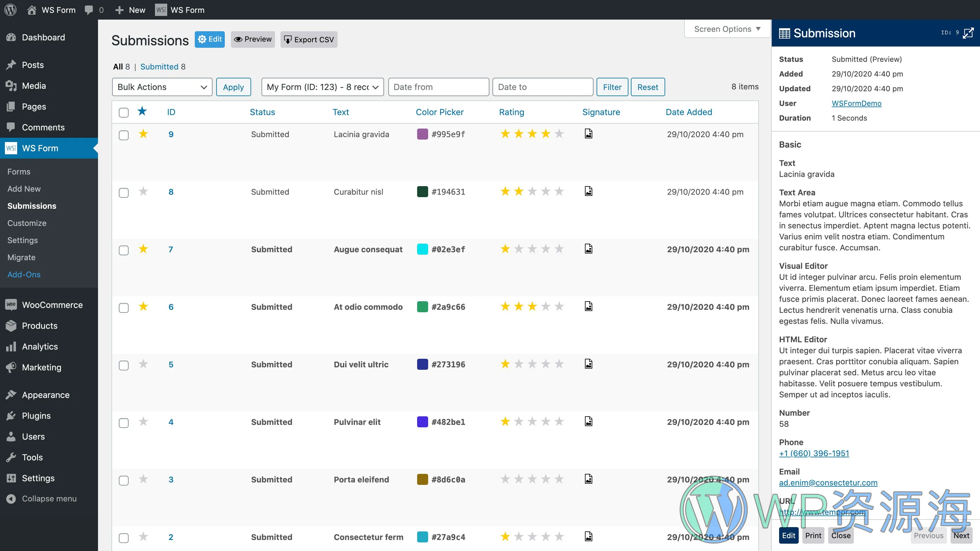This screenshot has height=551, width=980.
Task: Click the WS Form icon in admin bar
Action: [x=161, y=10]
